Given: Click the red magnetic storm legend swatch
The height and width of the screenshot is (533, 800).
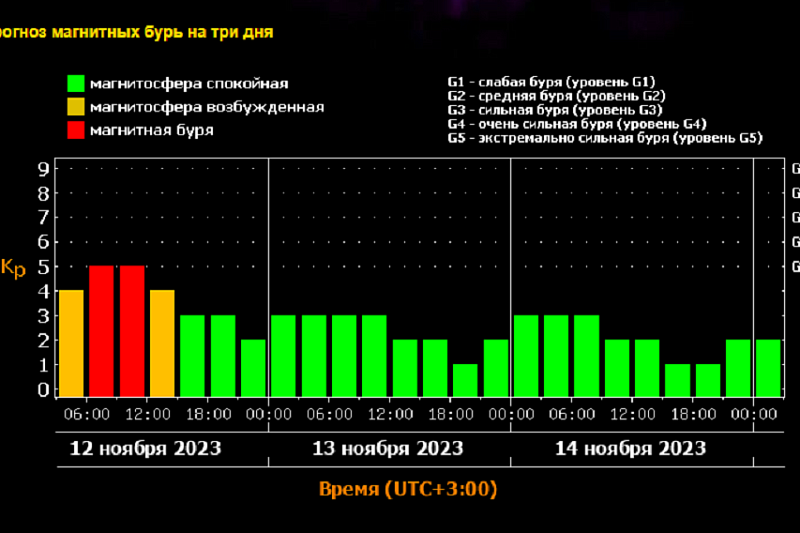Looking at the screenshot, I should [76, 130].
